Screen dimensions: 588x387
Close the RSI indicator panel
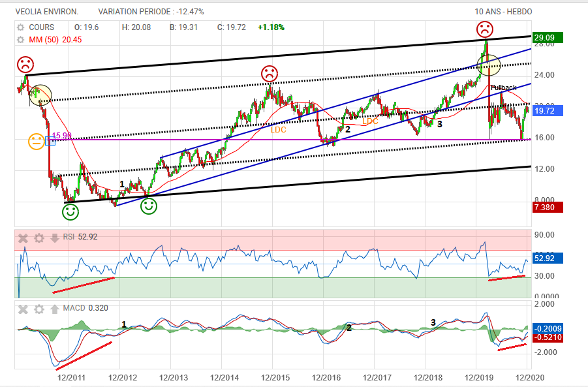[x=23, y=238]
